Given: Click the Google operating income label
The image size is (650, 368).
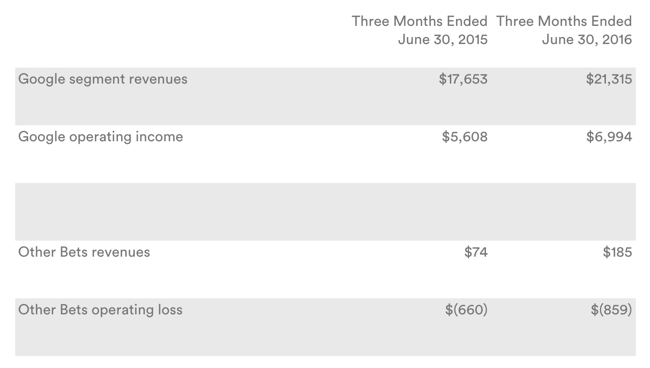Looking at the screenshot, I should (101, 137).
